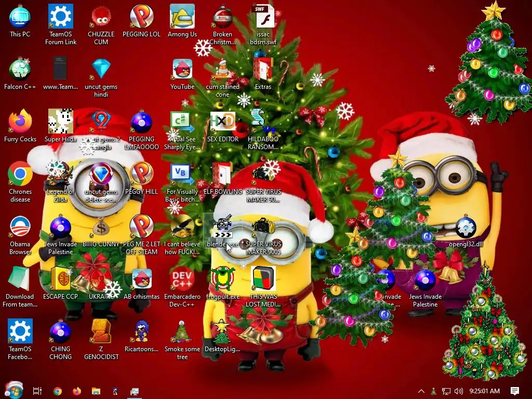The width and height of the screenshot is (532, 399).
Task: Launch Chrome from the taskbar
Action: (x=57, y=391)
